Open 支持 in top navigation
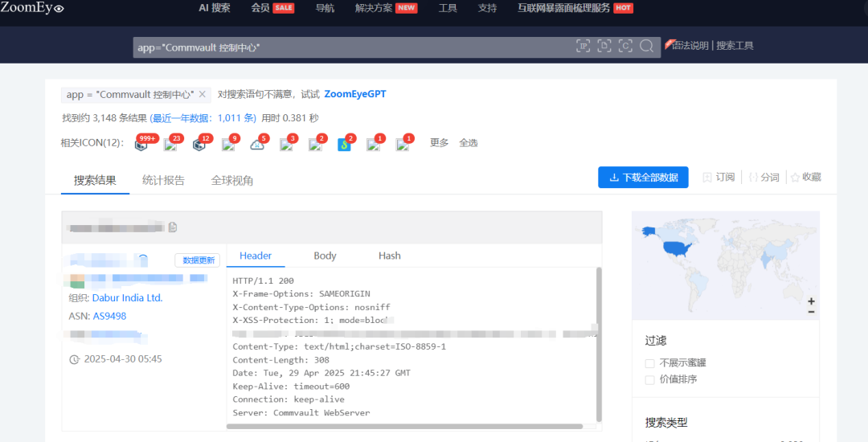 point(487,8)
